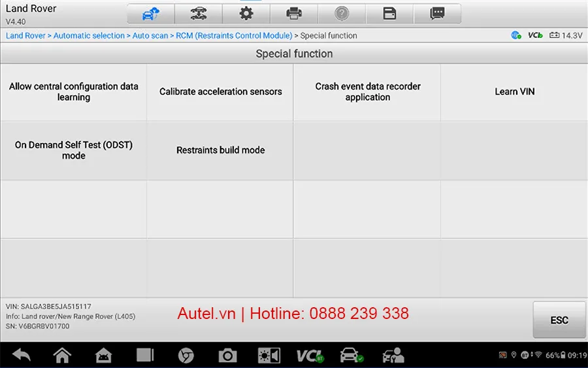Tap the Wi-Fi status icon
This screenshot has width=588, height=368.
click(538, 355)
